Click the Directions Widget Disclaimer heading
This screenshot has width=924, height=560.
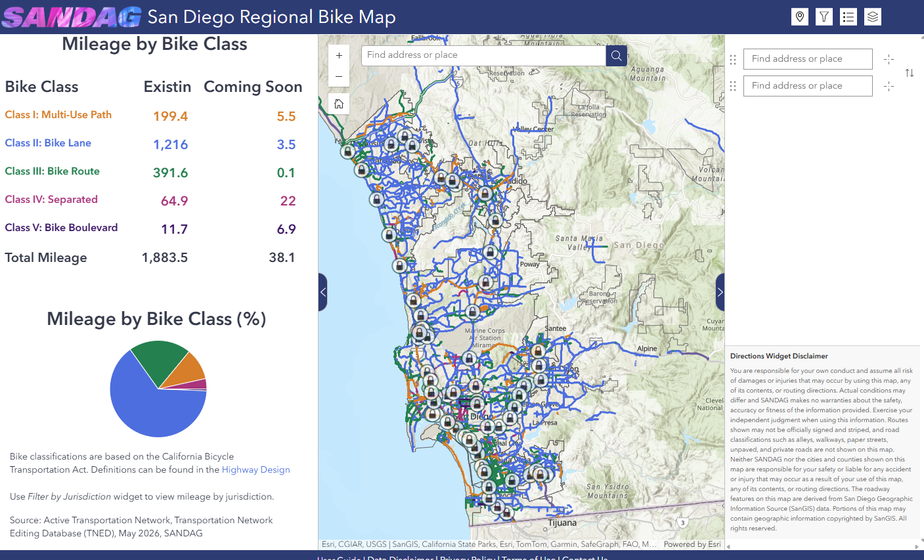tap(779, 356)
